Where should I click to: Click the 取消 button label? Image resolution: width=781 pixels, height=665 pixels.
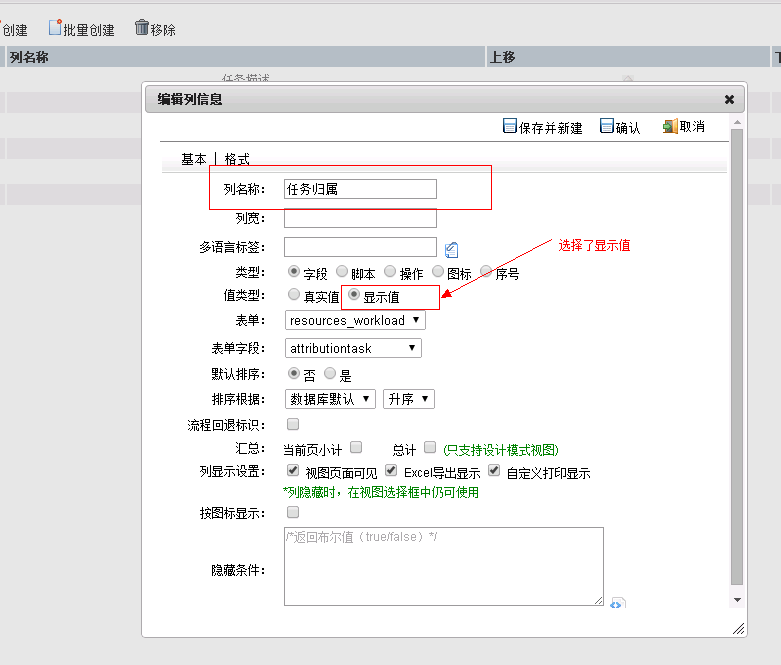click(x=692, y=127)
